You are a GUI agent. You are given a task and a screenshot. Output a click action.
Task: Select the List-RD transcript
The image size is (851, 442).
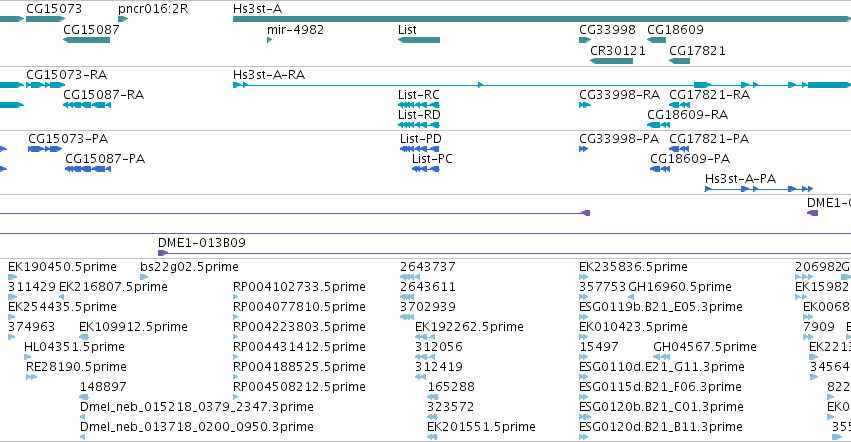click(x=418, y=125)
